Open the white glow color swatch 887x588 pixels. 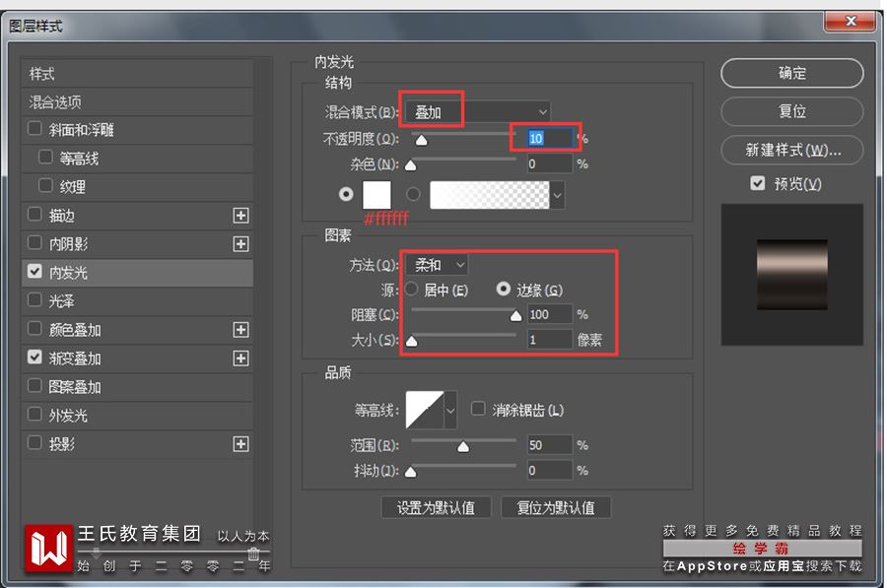click(x=376, y=195)
